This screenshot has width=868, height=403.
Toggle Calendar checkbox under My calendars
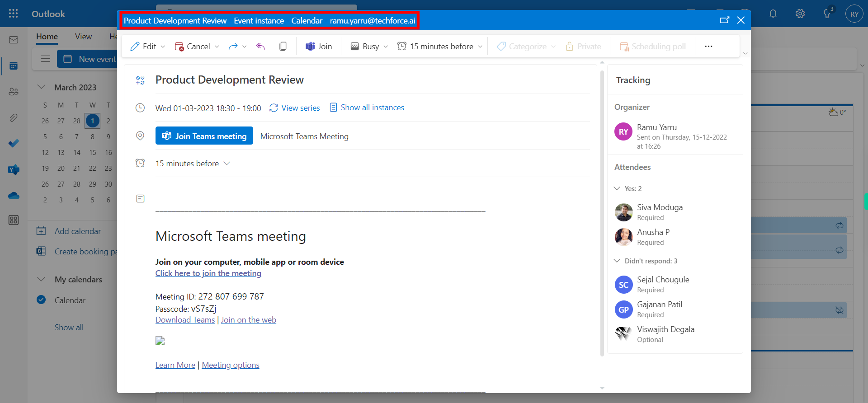point(41,300)
